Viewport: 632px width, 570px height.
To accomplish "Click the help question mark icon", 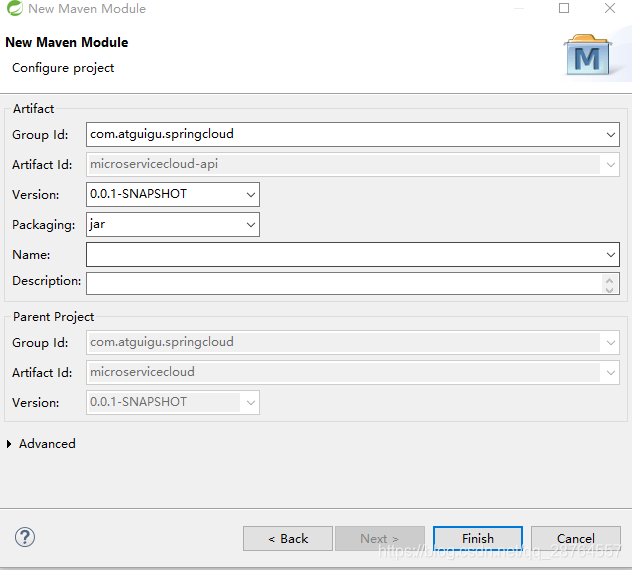I will [25, 537].
